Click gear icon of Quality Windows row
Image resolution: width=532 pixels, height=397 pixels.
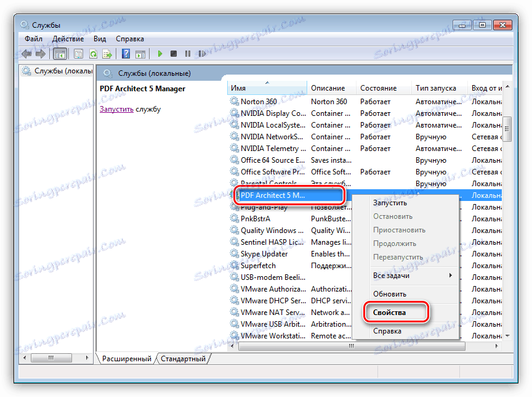pos(234,230)
